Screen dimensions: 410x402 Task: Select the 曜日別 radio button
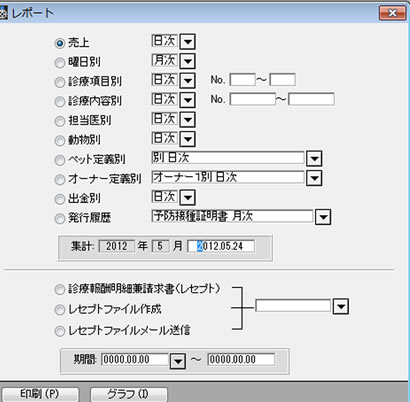[60, 63]
